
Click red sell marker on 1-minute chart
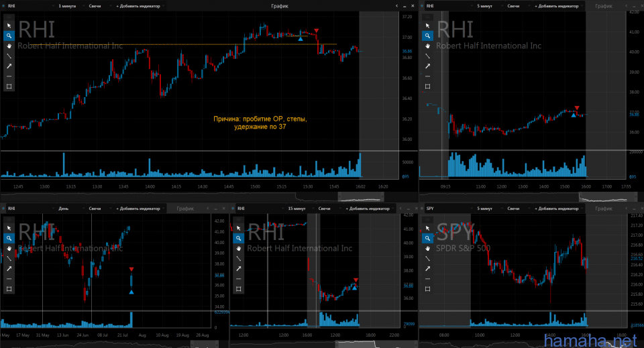(316, 31)
